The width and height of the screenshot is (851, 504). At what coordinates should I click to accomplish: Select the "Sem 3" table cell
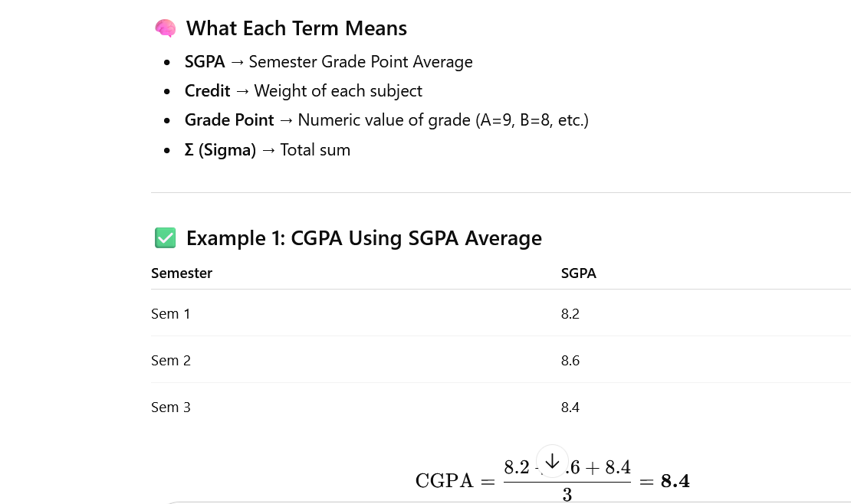click(x=171, y=407)
